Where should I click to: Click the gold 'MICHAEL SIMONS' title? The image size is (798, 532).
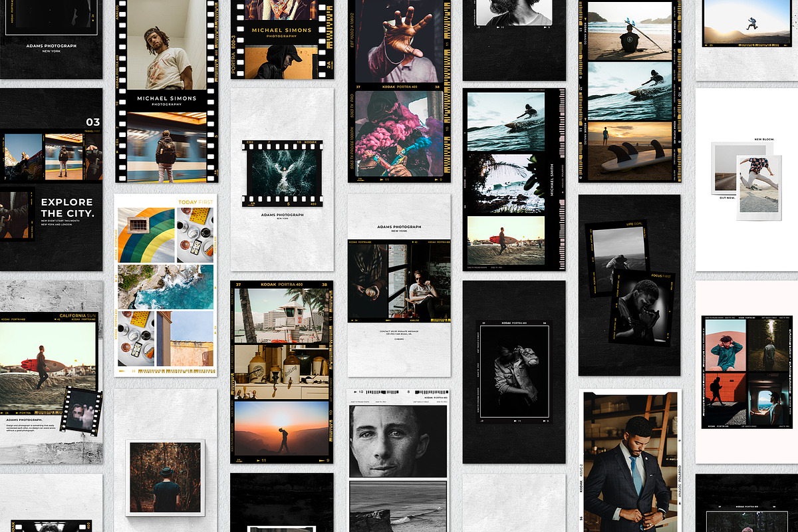pos(281,30)
